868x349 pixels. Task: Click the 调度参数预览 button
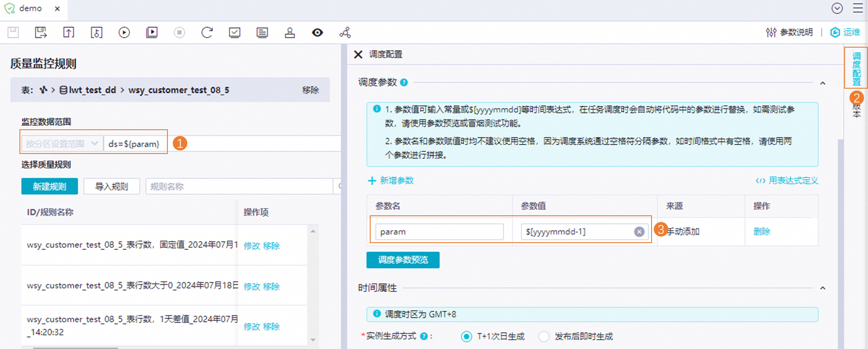(403, 260)
